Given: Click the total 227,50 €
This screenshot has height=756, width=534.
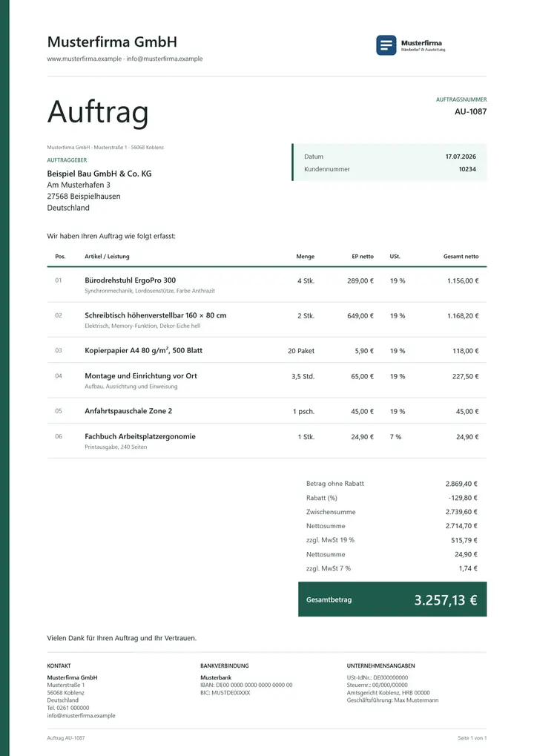Looking at the screenshot, I should pos(466,376).
